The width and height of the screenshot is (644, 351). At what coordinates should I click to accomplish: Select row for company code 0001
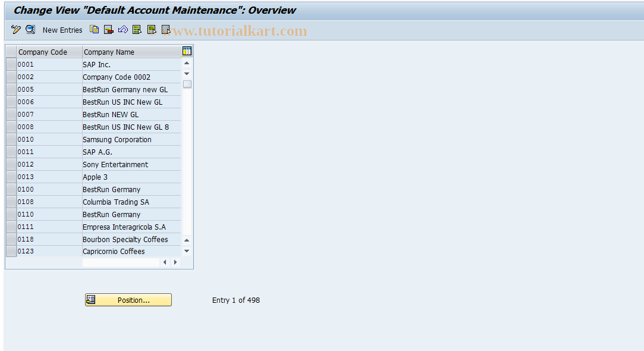11,64
